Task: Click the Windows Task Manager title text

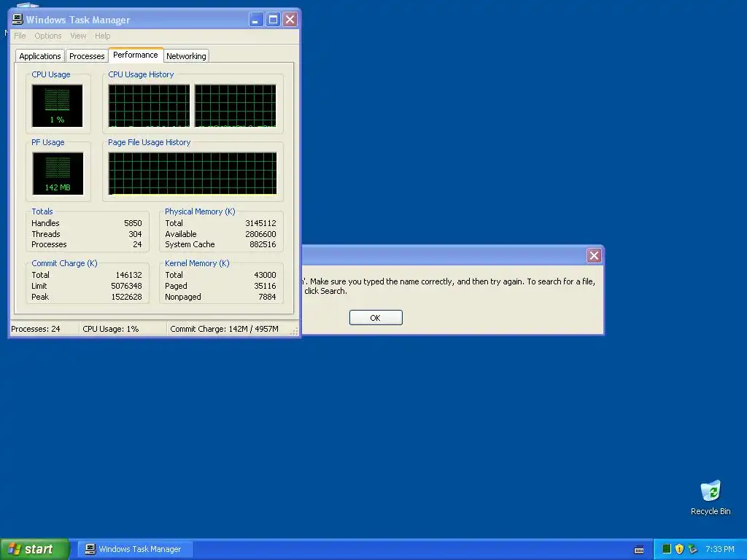Action: tap(78, 20)
